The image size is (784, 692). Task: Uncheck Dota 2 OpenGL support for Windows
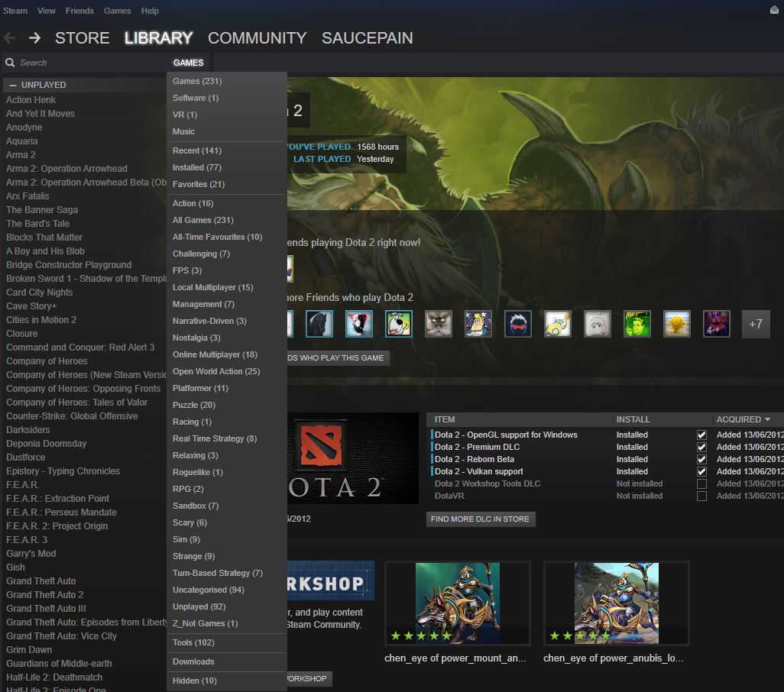click(701, 435)
